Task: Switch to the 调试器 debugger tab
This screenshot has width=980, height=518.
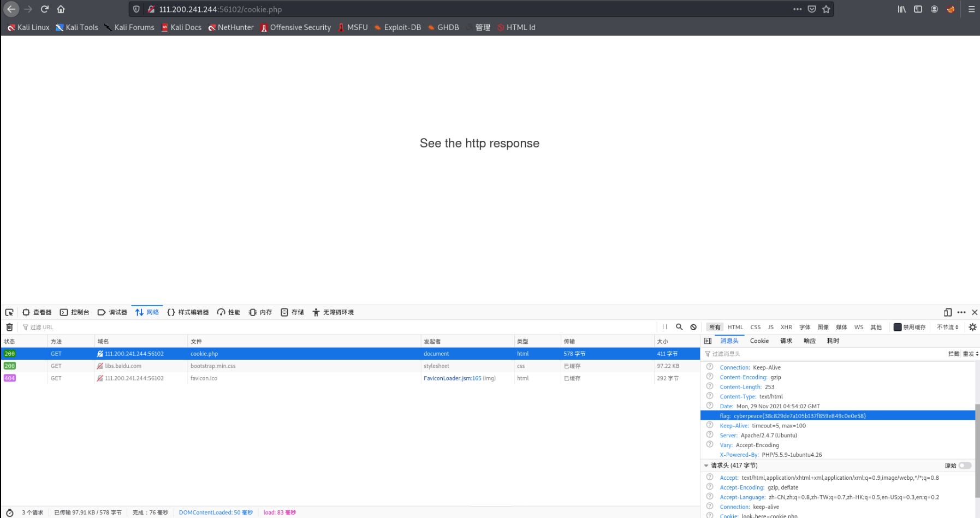Action: 112,312
